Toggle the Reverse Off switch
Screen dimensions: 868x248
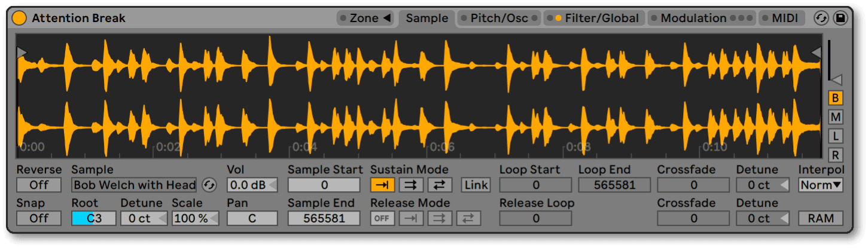coord(39,185)
